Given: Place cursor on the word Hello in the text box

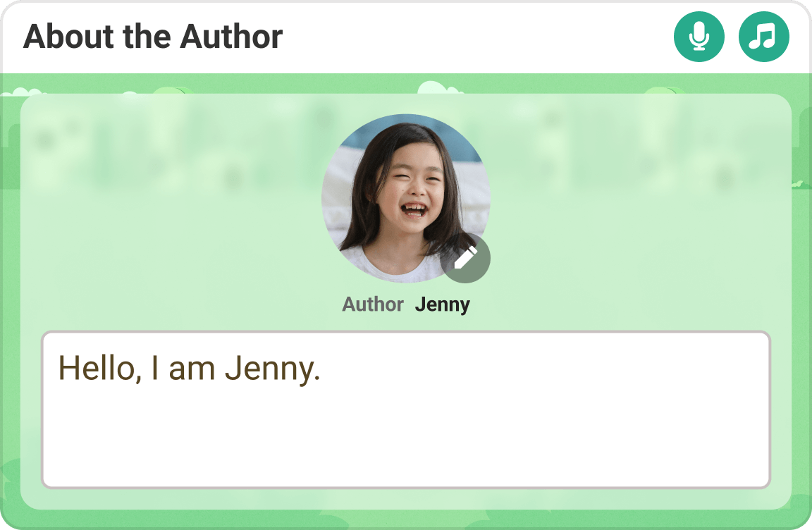Looking at the screenshot, I should click(99, 369).
